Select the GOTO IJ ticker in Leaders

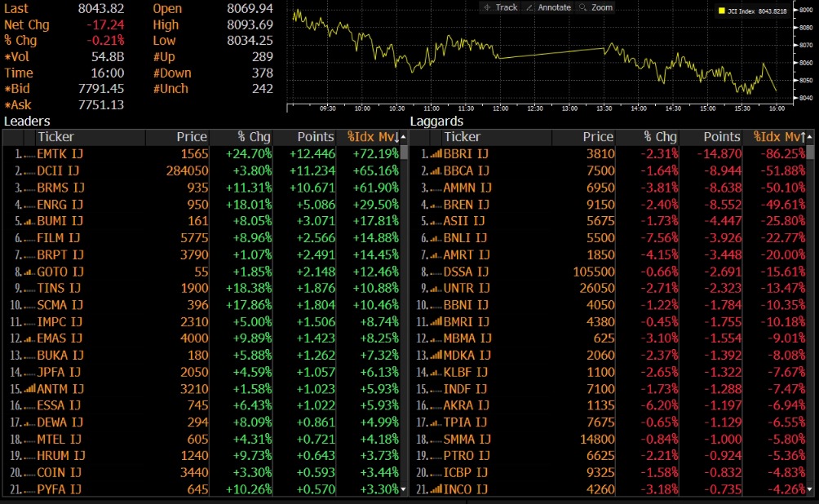(60, 272)
